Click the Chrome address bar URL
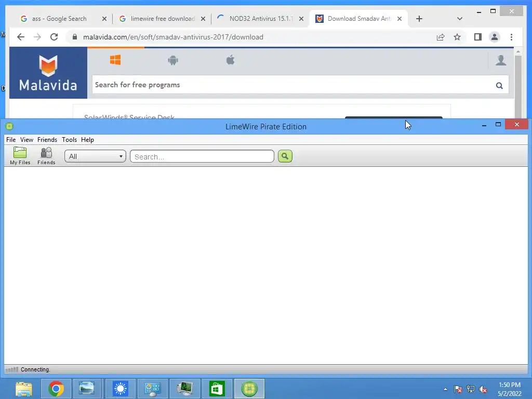Image resolution: width=532 pixels, height=399 pixels. coord(173,37)
